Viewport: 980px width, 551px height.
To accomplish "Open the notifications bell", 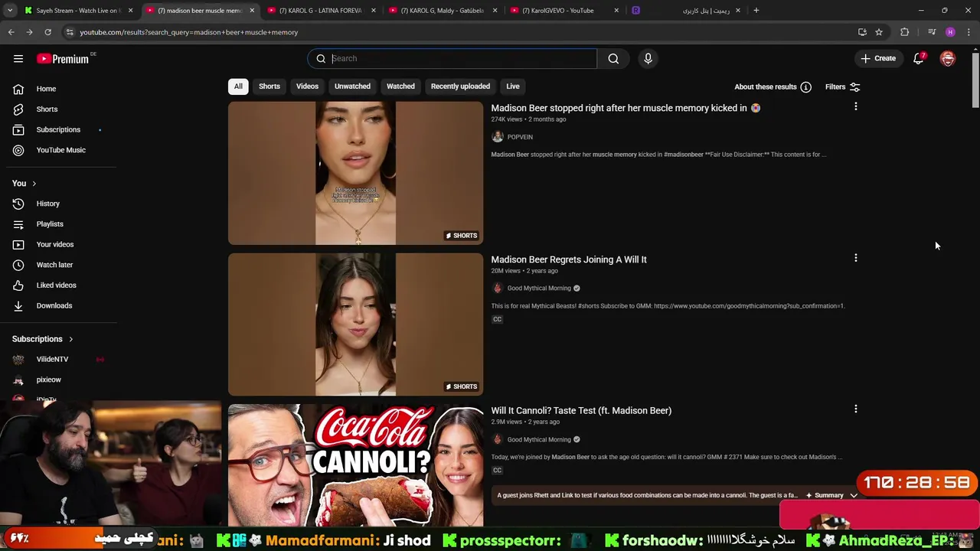I will point(919,58).
